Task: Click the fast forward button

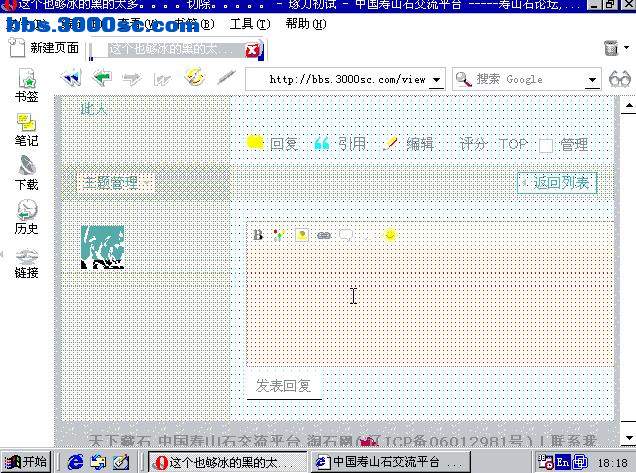Action: click(162, 79)
